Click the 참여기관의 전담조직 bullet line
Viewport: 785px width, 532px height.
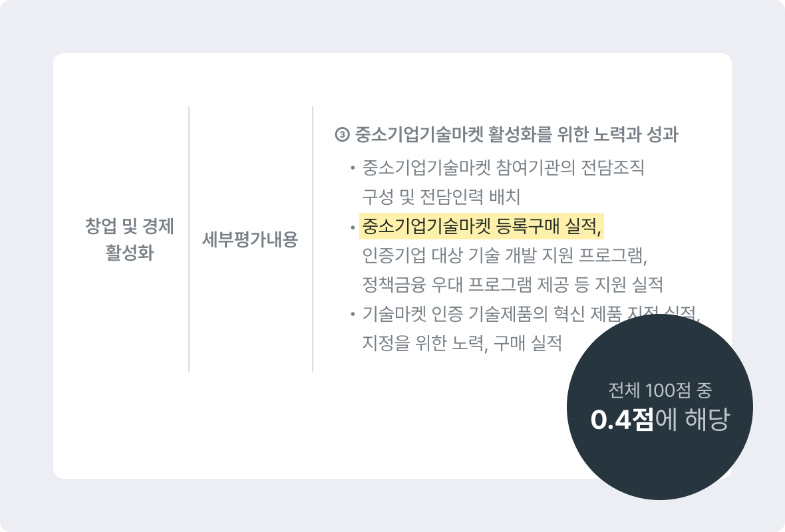click(x=503, y=167)
